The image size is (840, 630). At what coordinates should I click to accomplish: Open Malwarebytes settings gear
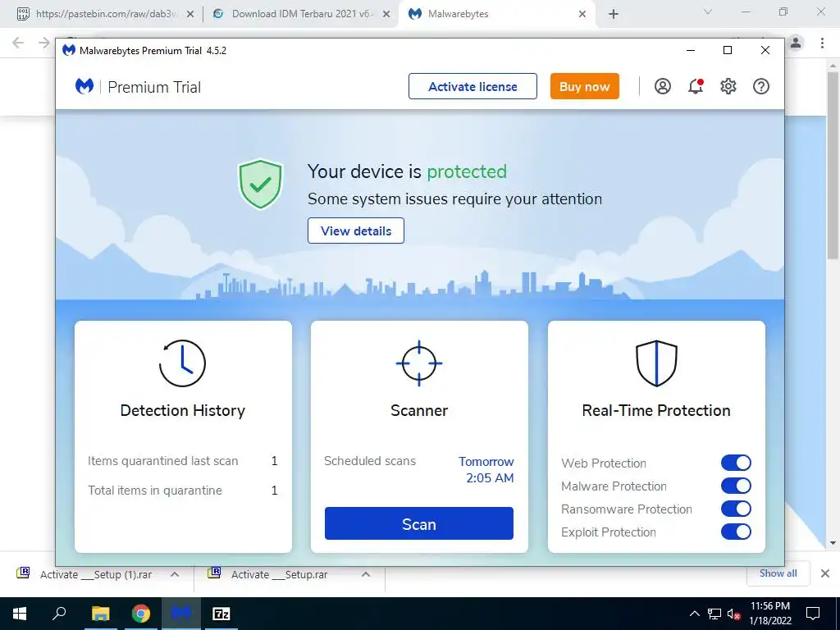(728, 86)
